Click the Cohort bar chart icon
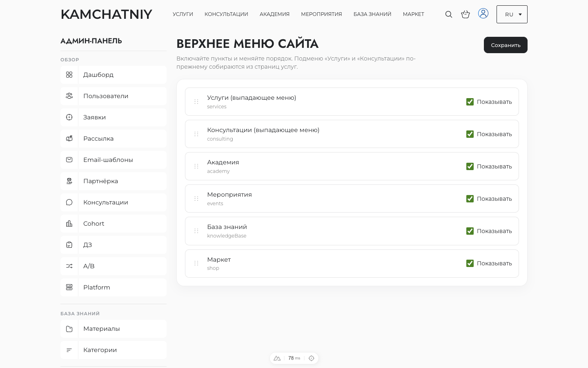The image size is (588, 368). 69,224
